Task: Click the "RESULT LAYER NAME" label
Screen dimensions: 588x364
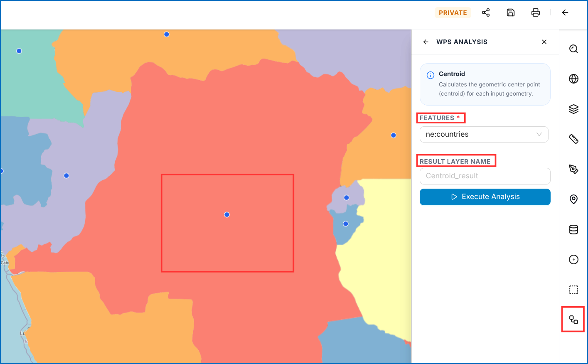Action: [455, 161]
